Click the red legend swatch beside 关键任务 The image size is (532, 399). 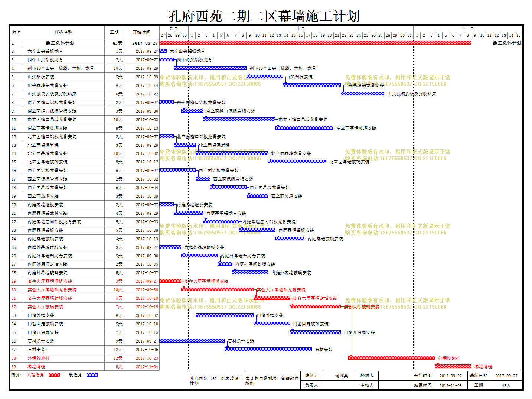54,375
